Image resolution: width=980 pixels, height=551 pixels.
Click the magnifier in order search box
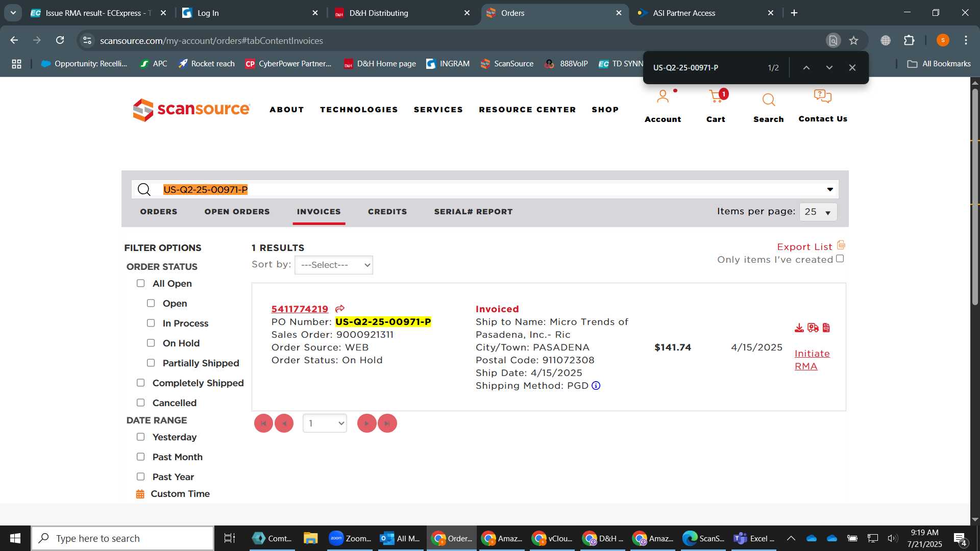point(144,190)
